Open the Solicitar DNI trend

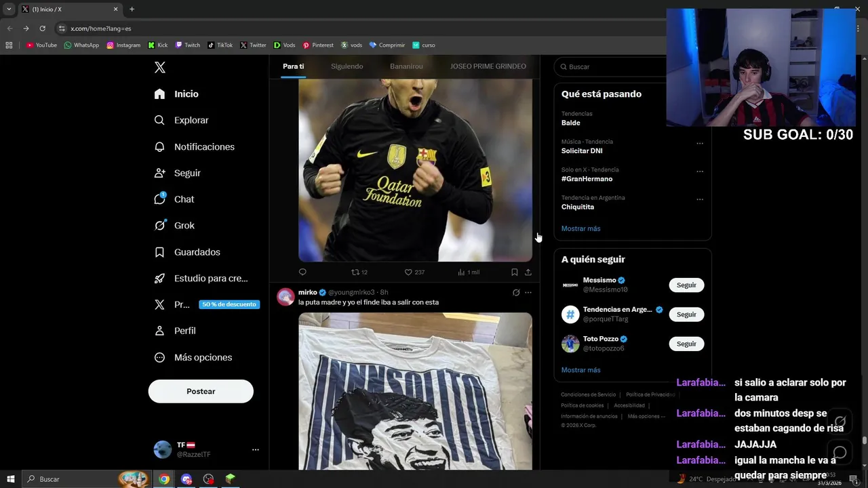click(582, 151)
